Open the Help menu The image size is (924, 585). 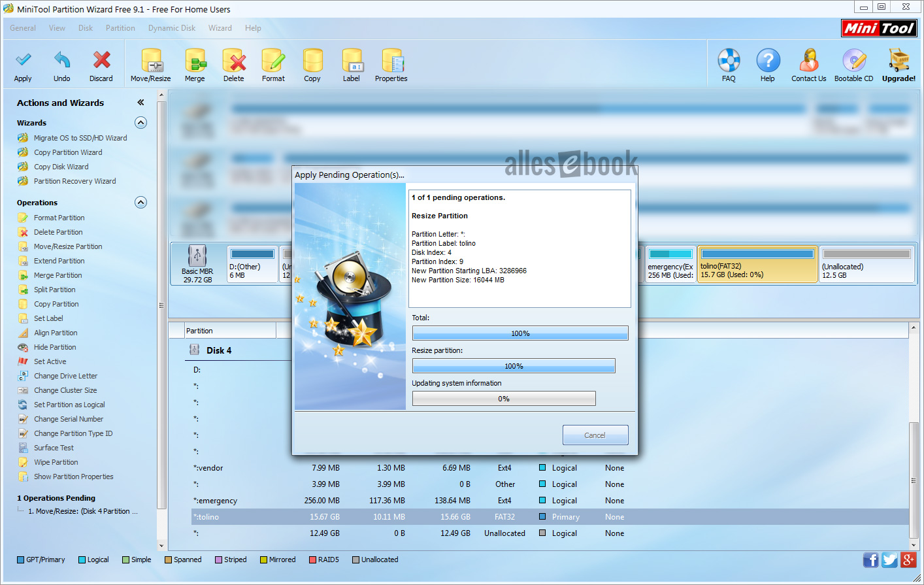coord(253,28)
